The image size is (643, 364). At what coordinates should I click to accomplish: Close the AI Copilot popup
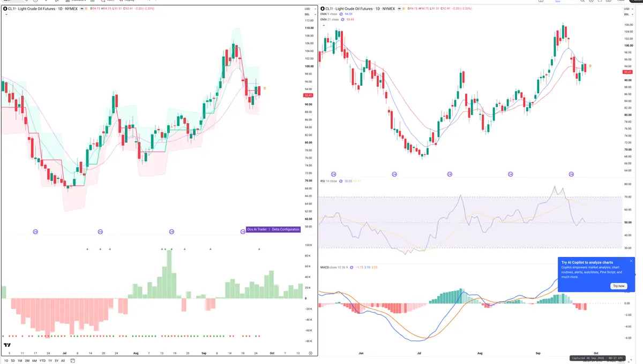tap(631, 261)
